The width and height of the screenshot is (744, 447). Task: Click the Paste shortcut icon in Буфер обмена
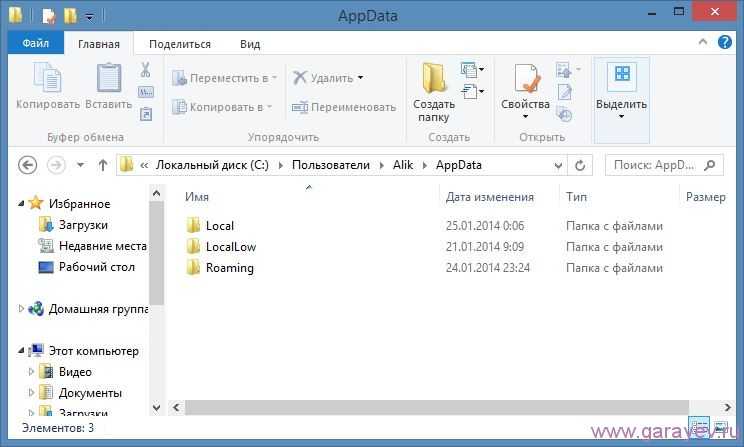pyautogui.click(x=146, y=114)
